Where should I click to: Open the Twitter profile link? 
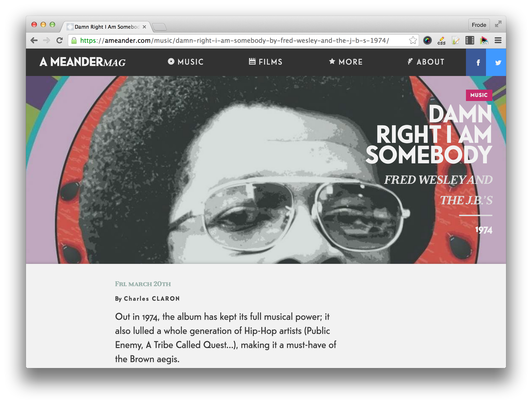point(496,62)
